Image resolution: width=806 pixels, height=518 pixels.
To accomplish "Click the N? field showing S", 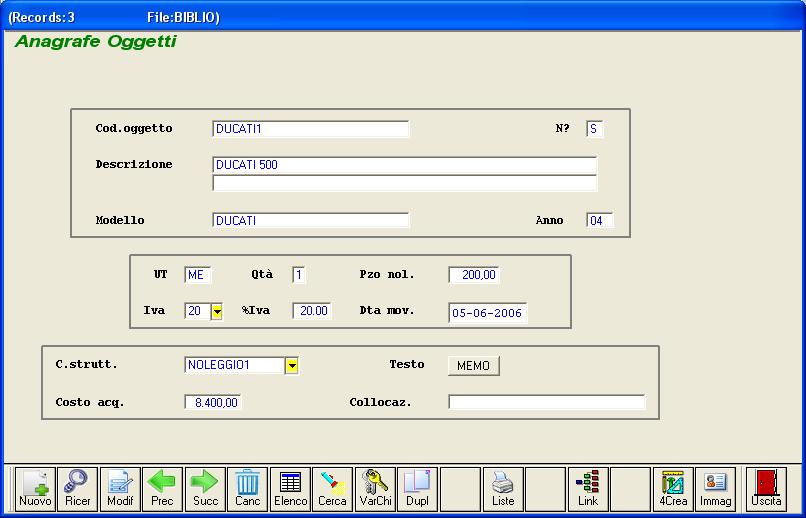I will (x=595, y=129).
